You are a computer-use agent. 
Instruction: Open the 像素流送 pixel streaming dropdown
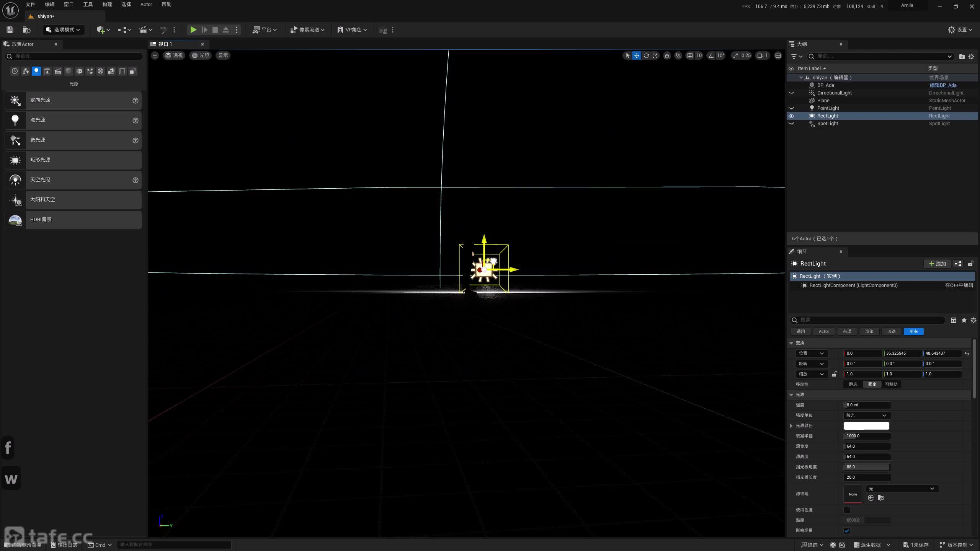tap(307, 30)
